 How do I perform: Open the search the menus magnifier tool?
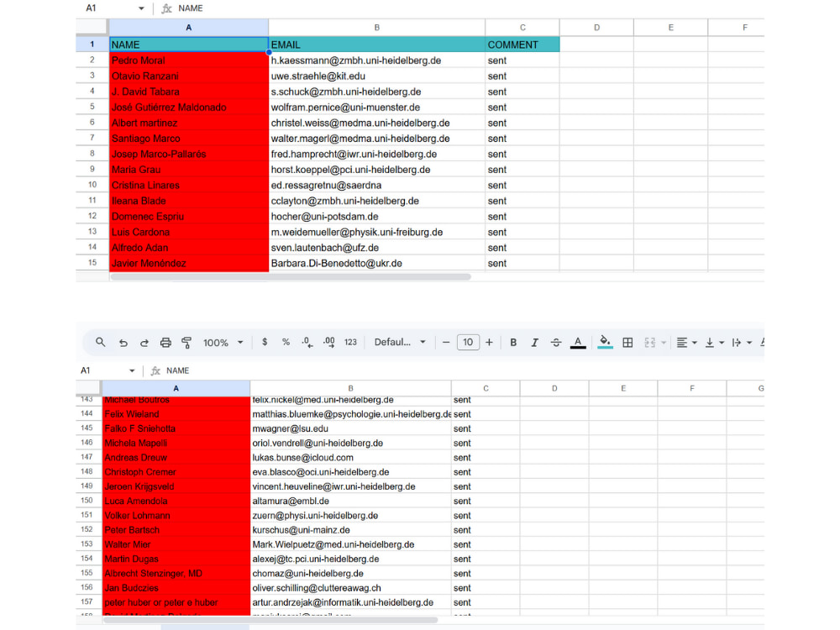tap(100, 343)
